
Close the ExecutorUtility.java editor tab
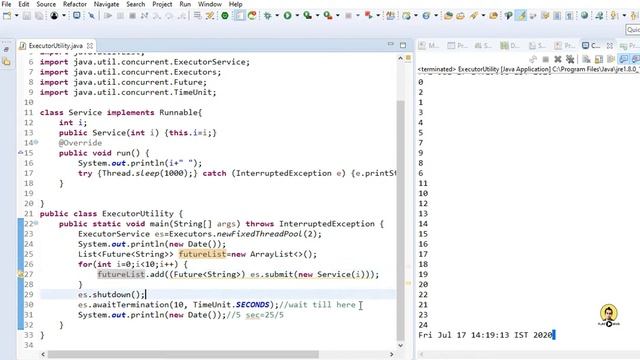click(x=90, y=46)
